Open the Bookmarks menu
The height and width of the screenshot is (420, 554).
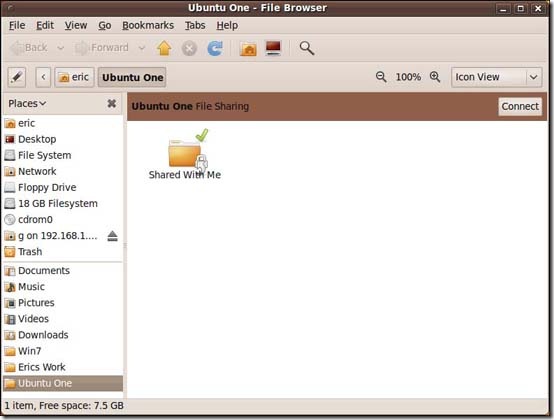148,25
